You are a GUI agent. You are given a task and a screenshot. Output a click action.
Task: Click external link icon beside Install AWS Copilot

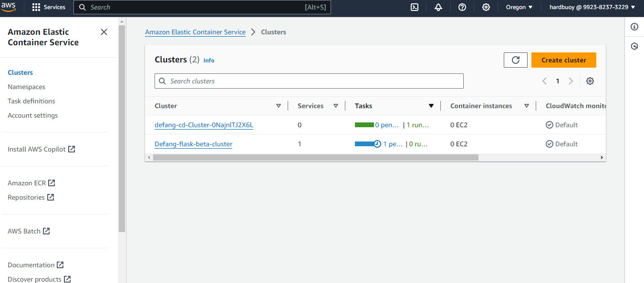72,149
